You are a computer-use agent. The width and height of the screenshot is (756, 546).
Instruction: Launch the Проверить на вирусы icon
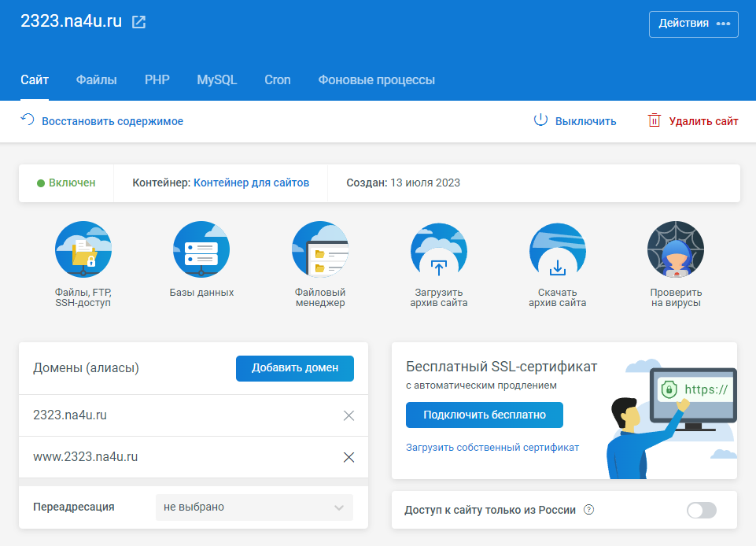[675, 249]
